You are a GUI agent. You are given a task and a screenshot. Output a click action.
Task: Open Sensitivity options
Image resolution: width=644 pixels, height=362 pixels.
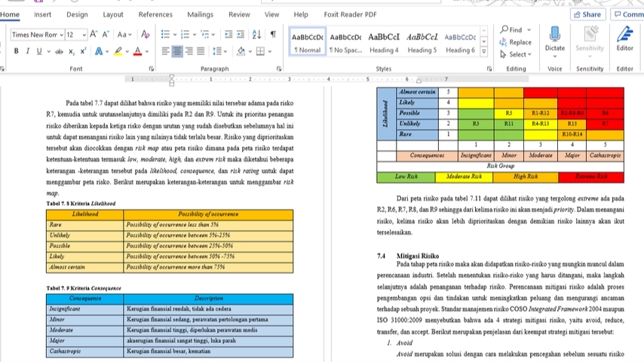point(590,42)
